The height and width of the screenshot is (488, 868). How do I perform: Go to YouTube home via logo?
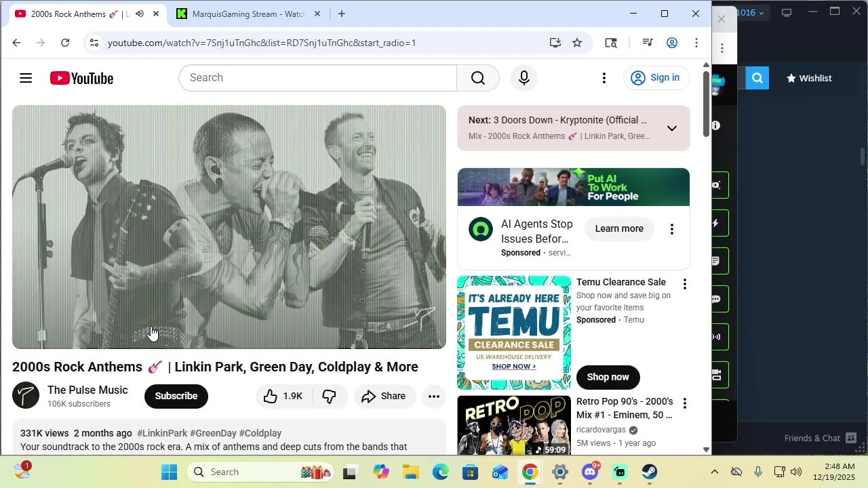pos(81,78)
